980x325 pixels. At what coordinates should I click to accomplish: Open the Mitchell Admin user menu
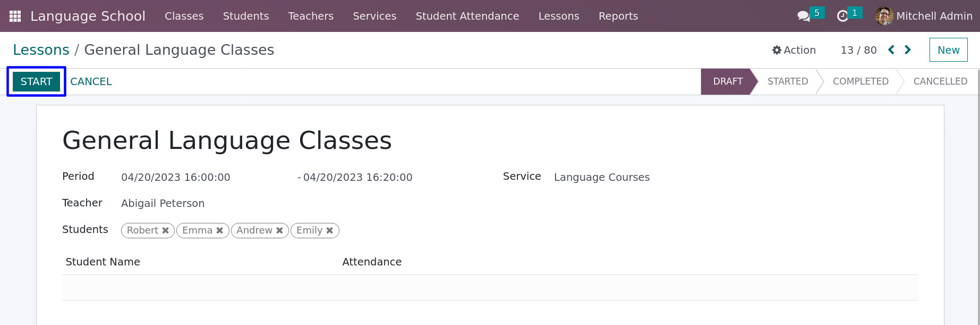tap(924, 16)
